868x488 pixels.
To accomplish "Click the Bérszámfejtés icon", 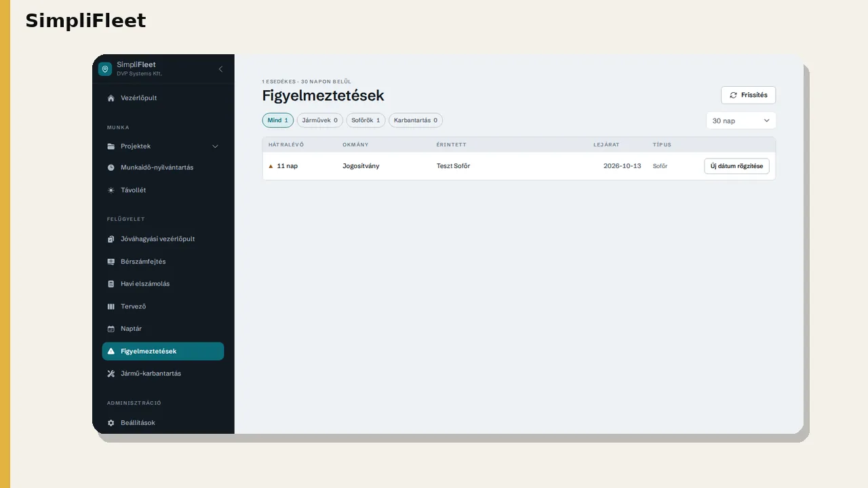I will (111, 262).
